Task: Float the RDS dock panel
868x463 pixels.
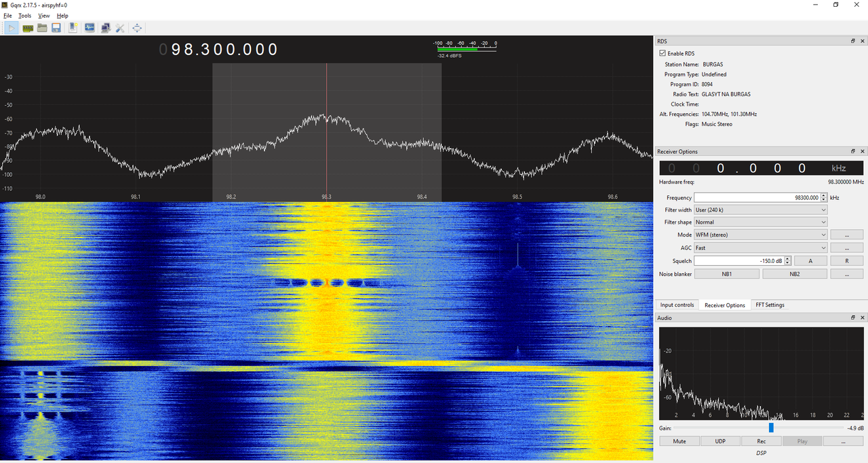Action: (853, 41)
